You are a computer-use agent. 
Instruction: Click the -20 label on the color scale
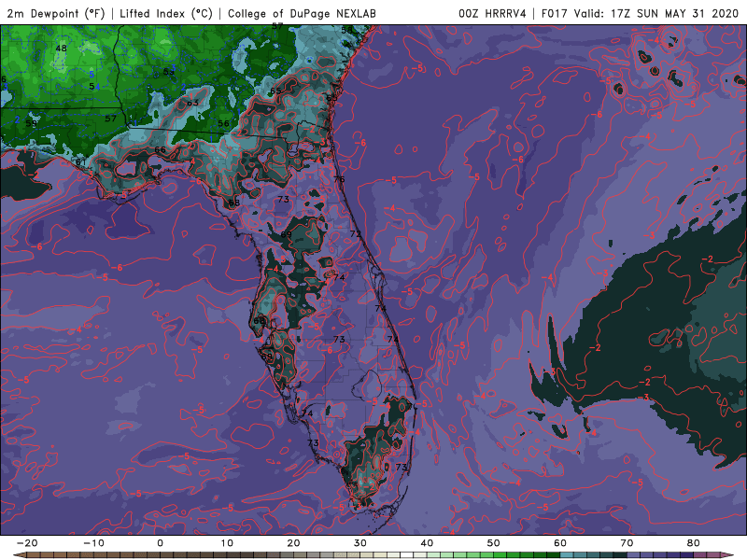[27, 543]
